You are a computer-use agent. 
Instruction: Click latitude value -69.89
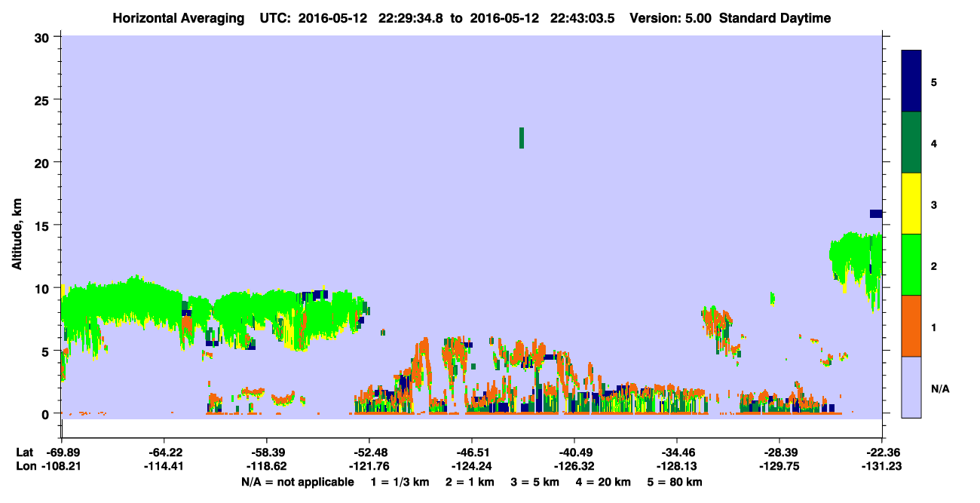pos(61,452)
